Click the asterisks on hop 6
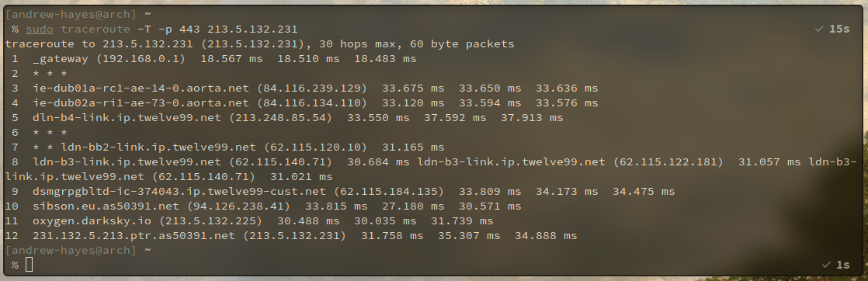Screen dimensions: 868x281 pos(50,132)
